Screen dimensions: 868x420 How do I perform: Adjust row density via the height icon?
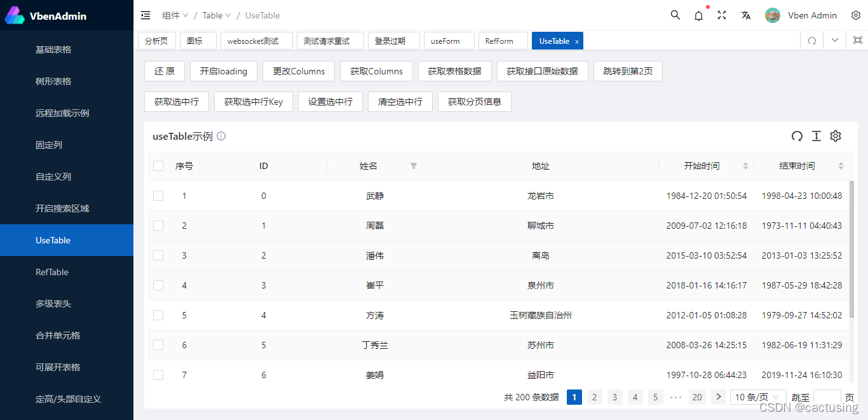(x=817, y=136)
